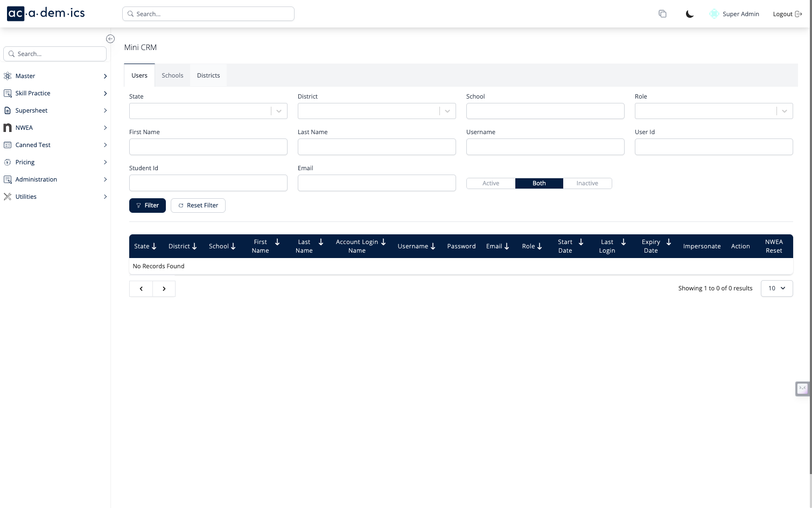Sort table by State arrow
Image resolution: width=812 pixels, height=508 pixels.
click(154, 246)
